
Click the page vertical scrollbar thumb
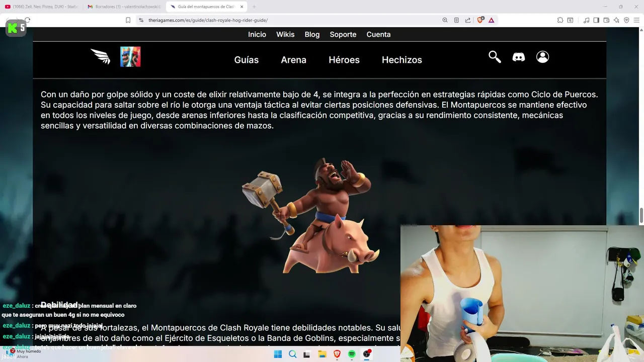(641, 216)
